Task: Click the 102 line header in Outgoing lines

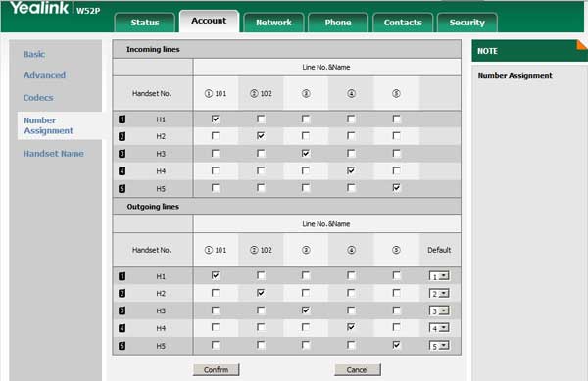Action: tap(261, 250)
